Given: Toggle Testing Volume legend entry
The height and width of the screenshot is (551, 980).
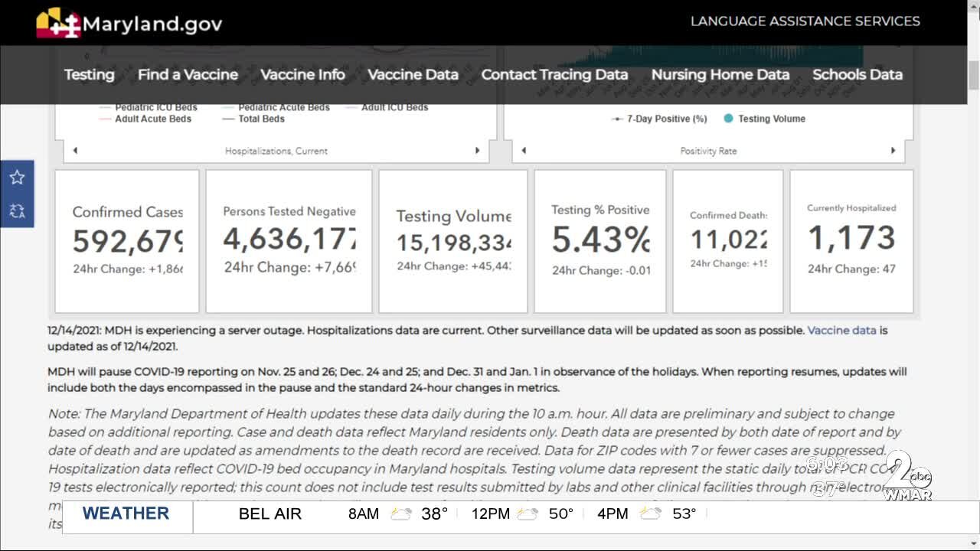Looking at the screenshot, I should 764,119.
